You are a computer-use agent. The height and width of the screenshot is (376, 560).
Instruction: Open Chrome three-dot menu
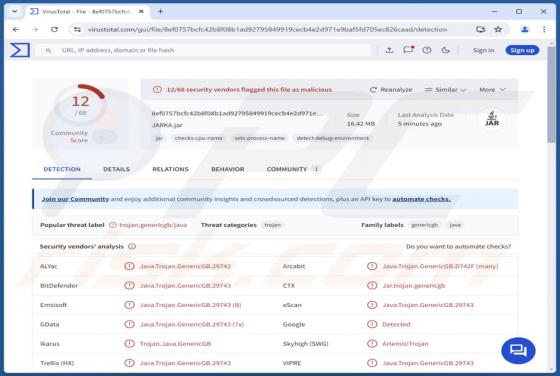[544, 29]
